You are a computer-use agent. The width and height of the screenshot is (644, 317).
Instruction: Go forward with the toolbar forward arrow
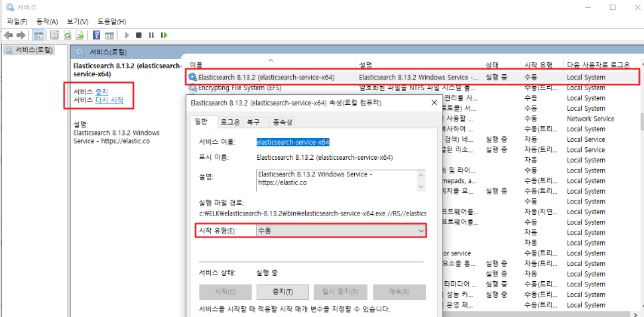[21, 35]
